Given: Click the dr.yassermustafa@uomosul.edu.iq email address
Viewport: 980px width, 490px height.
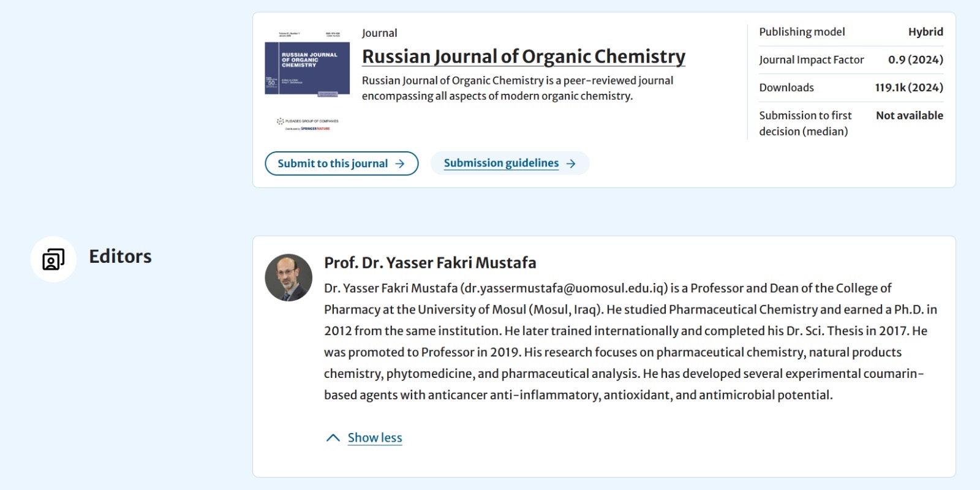Looking at the screenshot, I should pos(564,288).
